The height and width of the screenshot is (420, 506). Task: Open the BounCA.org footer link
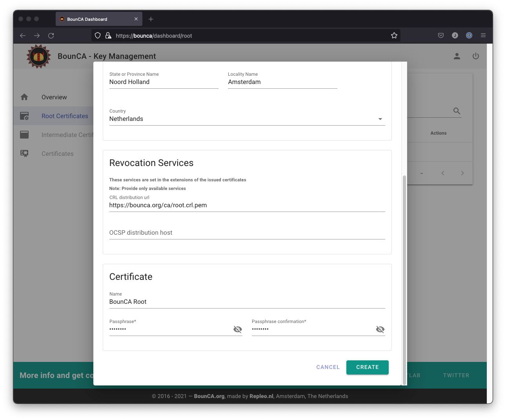coord(209,396)
